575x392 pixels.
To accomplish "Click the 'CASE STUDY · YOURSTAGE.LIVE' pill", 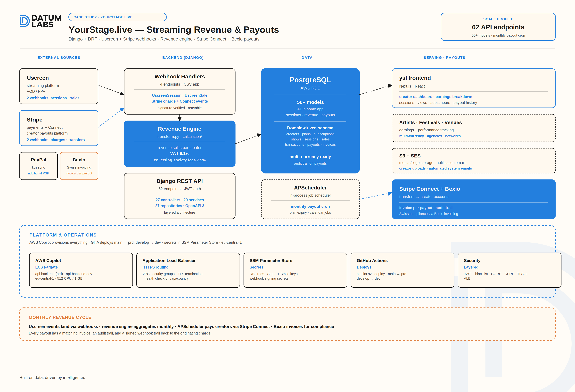I will click(x=117, y=17).
